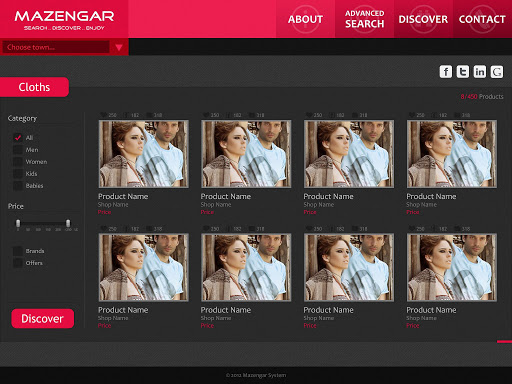Click the red Discover sidebar button

coord(43,318)
